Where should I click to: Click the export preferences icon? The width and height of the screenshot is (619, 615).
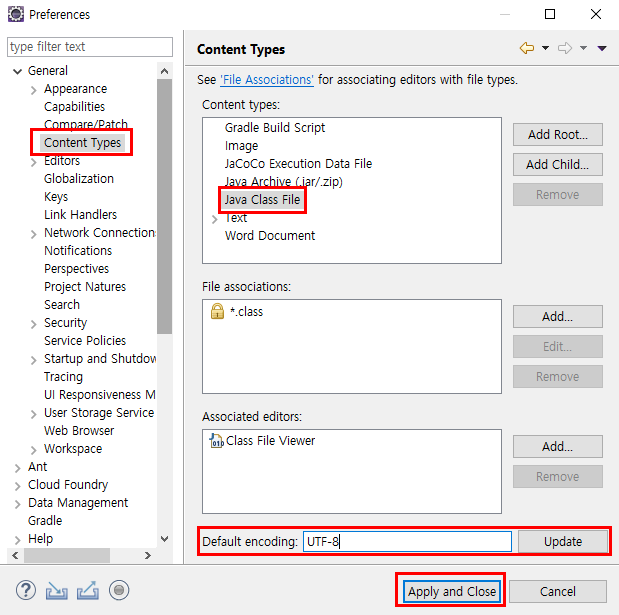click(88, 591)
